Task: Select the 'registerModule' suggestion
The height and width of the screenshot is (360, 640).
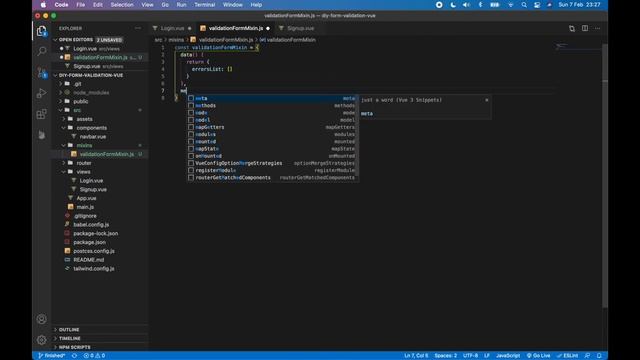Action: [272, 170]
